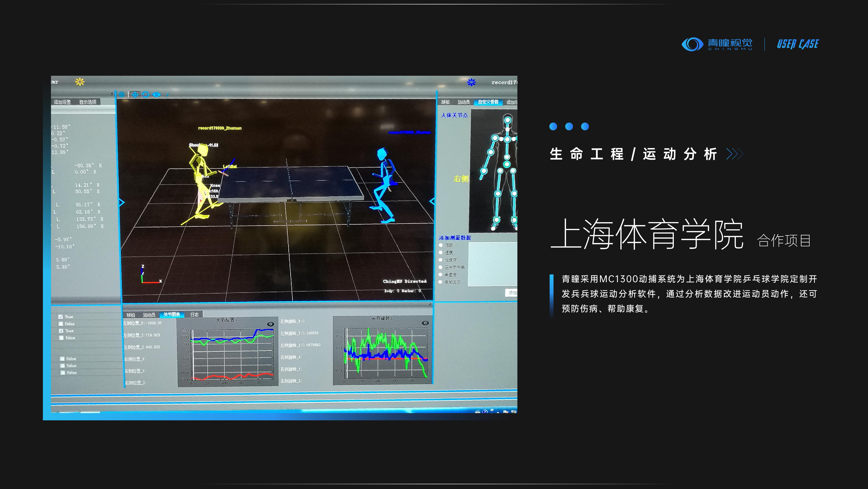868x489 pixels.
Task: Select head joint node on skeleton diagram
Action: [508, 120]
